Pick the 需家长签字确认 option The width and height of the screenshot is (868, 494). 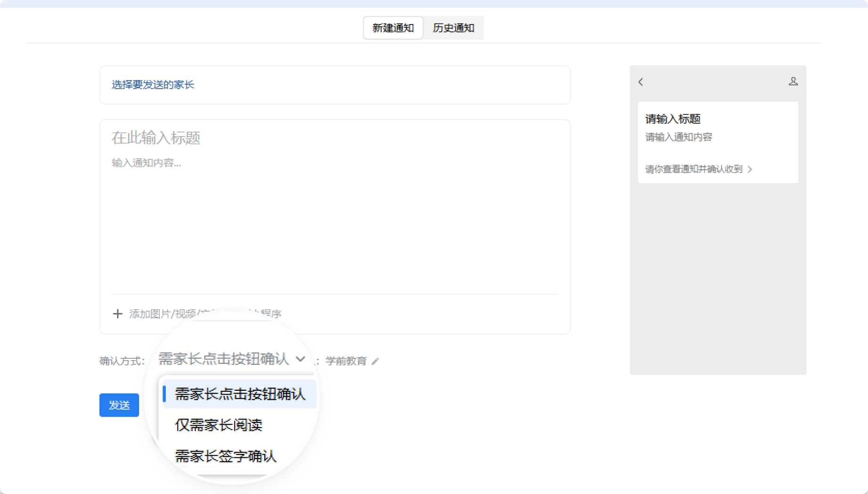[x=226, y=456]
